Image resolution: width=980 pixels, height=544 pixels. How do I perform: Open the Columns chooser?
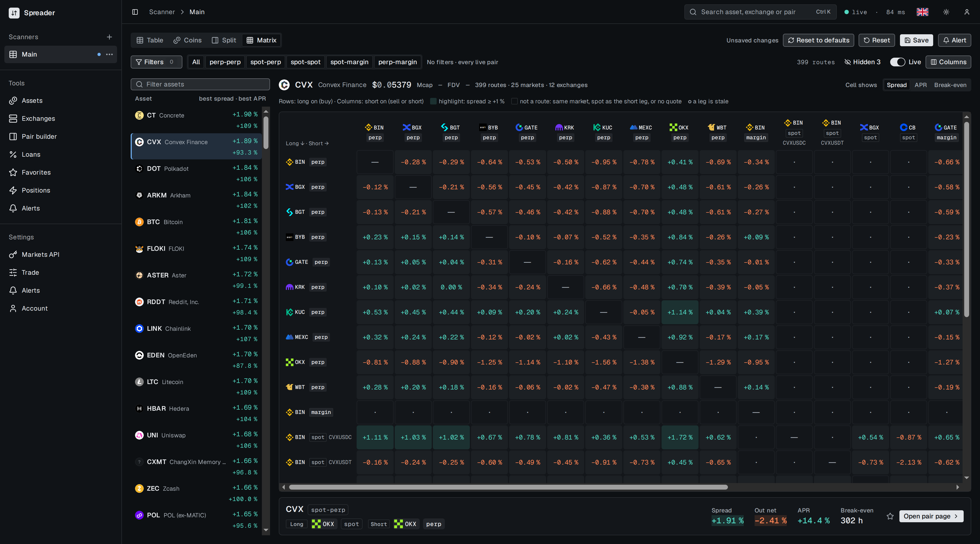[948, 62]
